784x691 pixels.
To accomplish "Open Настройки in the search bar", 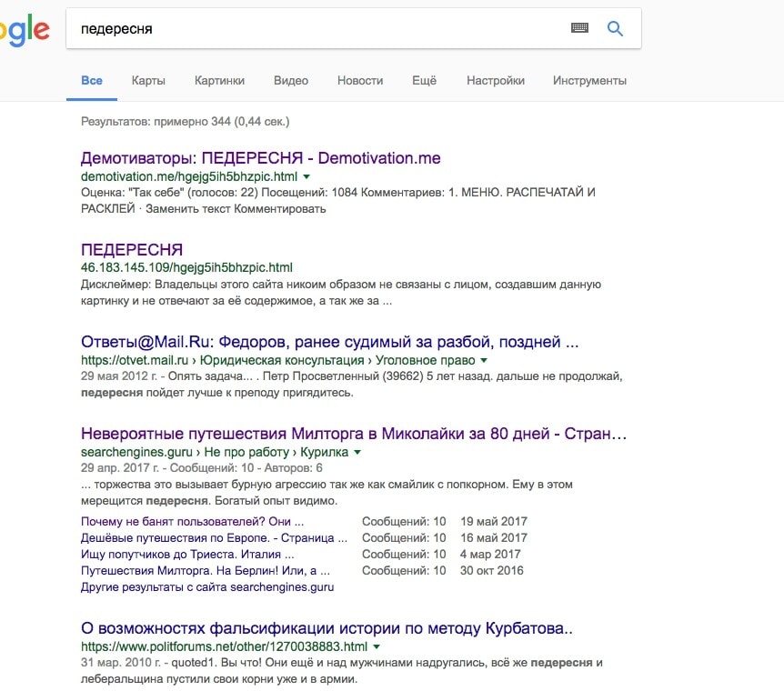I will tap(496, 81).
